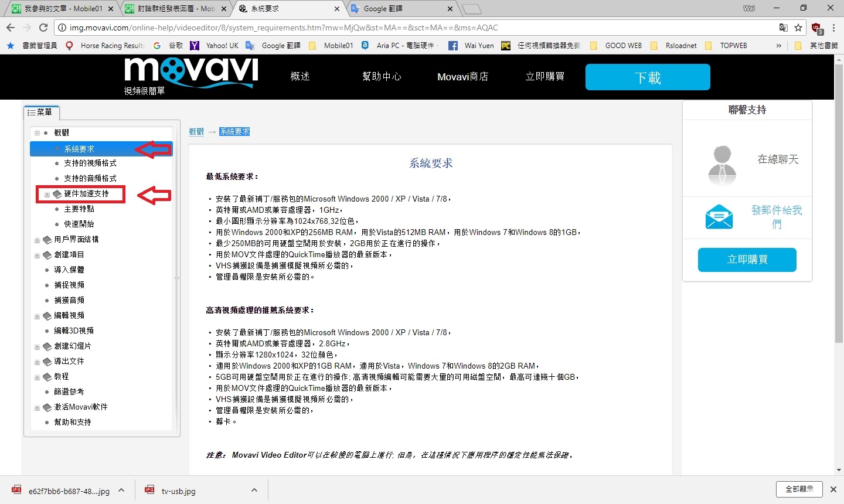Expand the 硬件加速支持 tree node

(47, 195)
